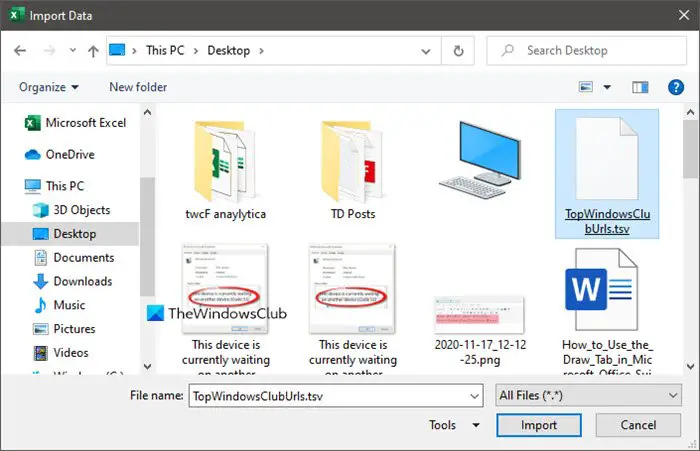The width and height of the screenshot is (700, 451).
Task: Open 3D Objects in the sidebar
Action: pyautogui.click(x=71, y=210)
